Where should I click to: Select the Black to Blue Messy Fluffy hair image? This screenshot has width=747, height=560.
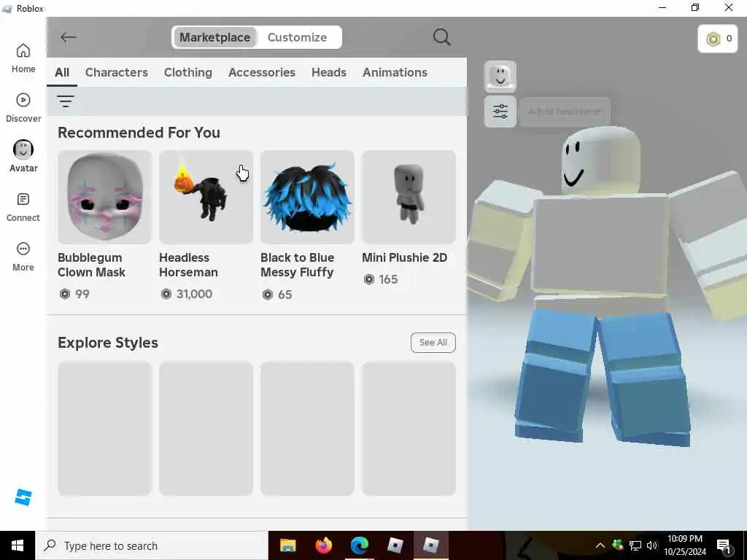point(307,197)
